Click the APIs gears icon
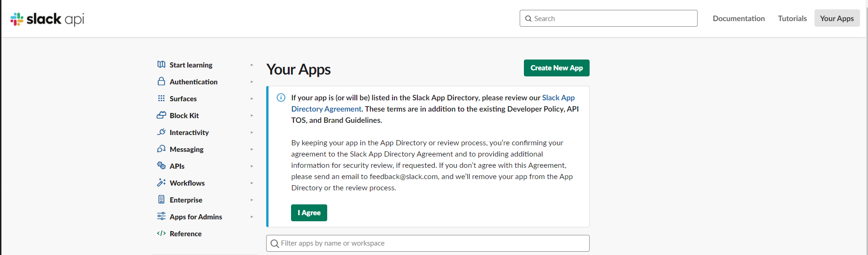The image size is (868, 255). (161, 165)
